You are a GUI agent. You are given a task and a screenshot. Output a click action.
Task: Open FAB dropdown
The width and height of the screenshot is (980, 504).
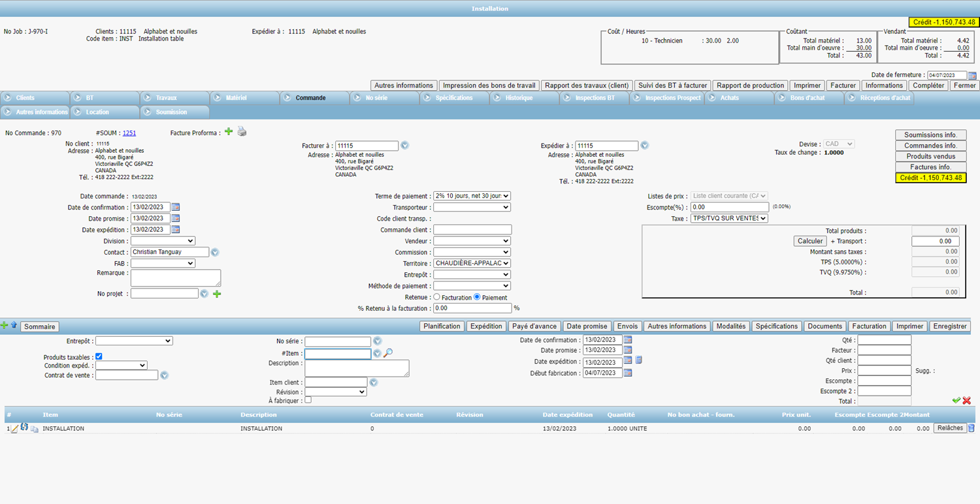tap(163, 263)
